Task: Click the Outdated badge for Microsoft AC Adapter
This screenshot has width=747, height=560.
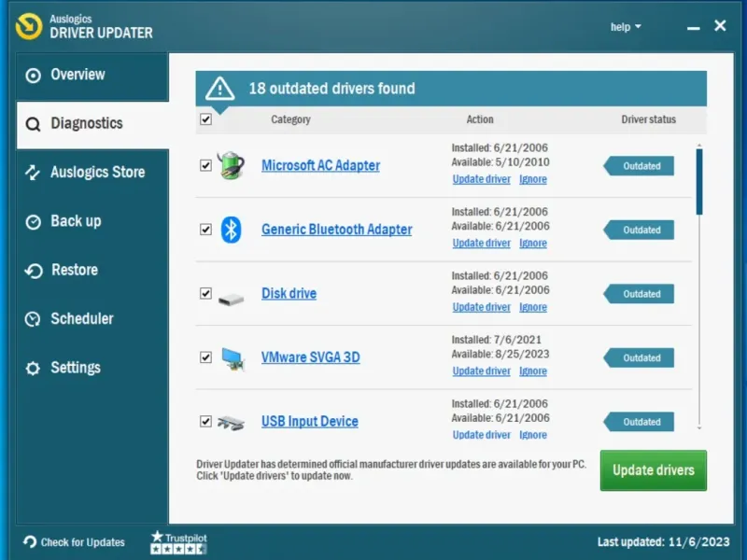Action: [639, 166]
